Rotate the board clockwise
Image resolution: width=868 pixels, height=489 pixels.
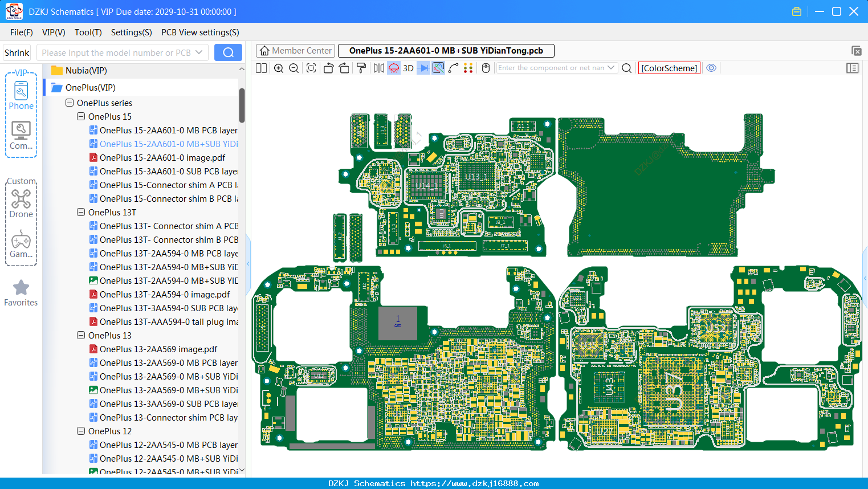[x=344, y=68]
